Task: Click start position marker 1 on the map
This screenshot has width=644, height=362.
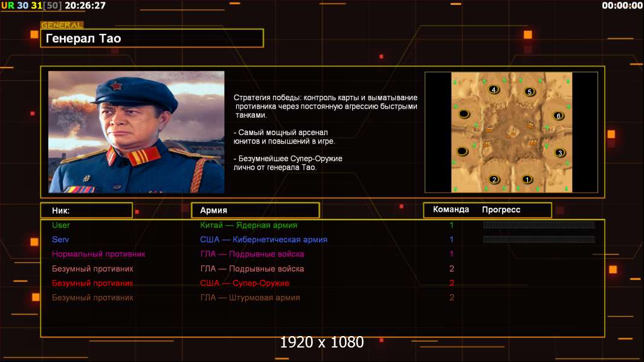Action: pos(527,179)
